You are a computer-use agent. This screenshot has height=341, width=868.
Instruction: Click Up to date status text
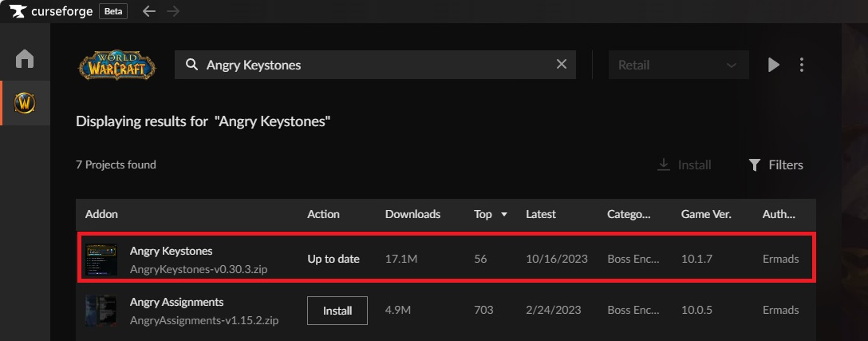pos(333,259)
